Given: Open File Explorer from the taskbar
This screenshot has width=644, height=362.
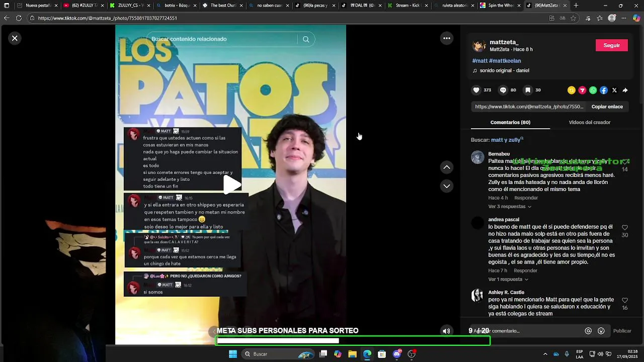Looking at the screenshot, I should pos(352,354).
